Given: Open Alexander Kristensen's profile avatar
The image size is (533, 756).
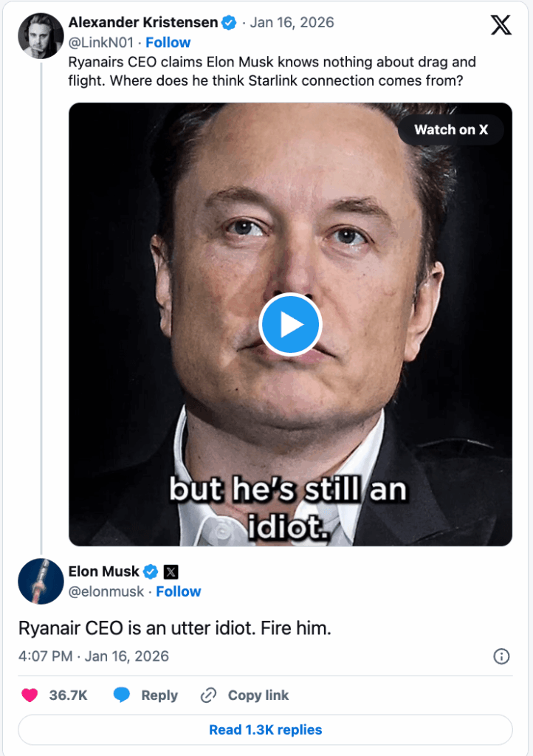Looking at the screenshot, I should 41,35.
